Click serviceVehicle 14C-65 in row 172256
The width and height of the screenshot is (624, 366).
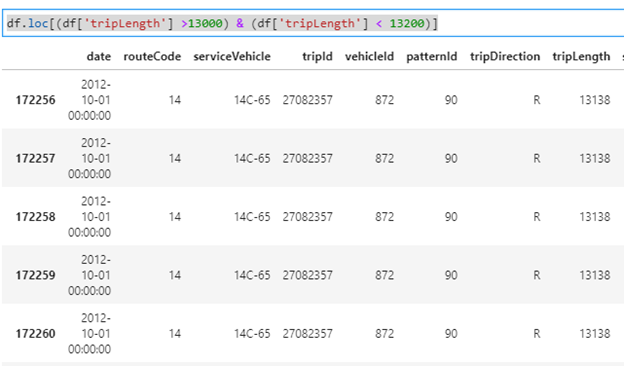[x=252, y=100]
